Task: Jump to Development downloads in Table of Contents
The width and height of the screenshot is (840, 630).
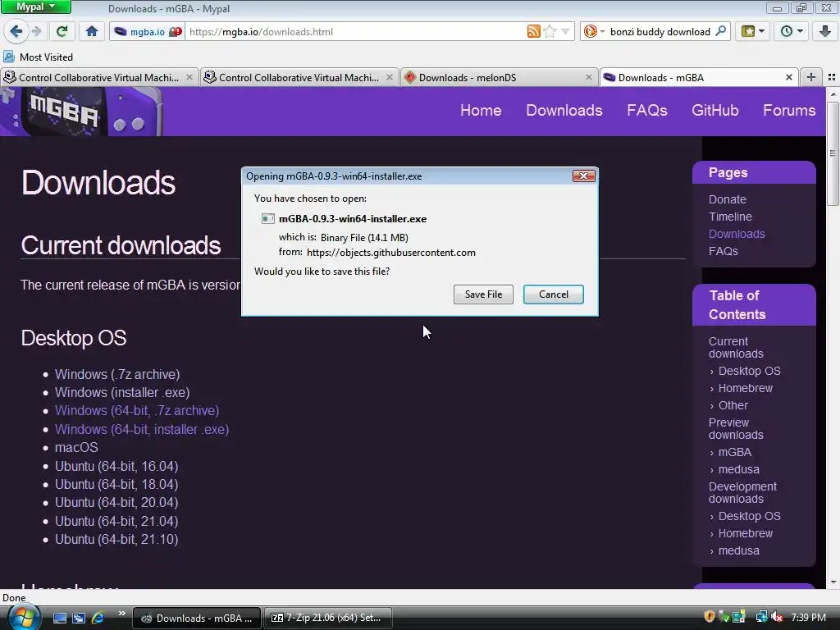Action: click(x=742, y=492)
